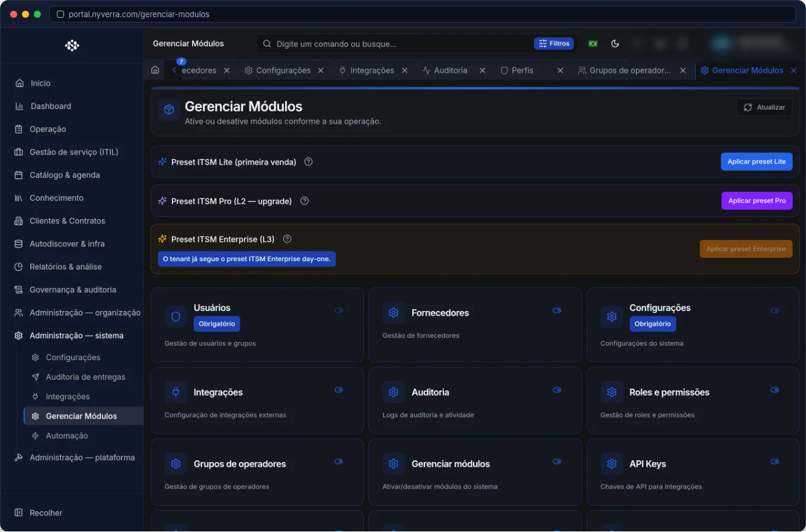This screenshot has width=806, height=532.
Task: Close the Integrações tab
Action: [405, 70]
